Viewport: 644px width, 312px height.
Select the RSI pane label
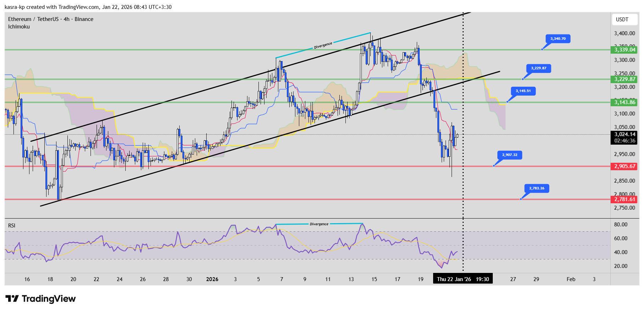(12, 225)
